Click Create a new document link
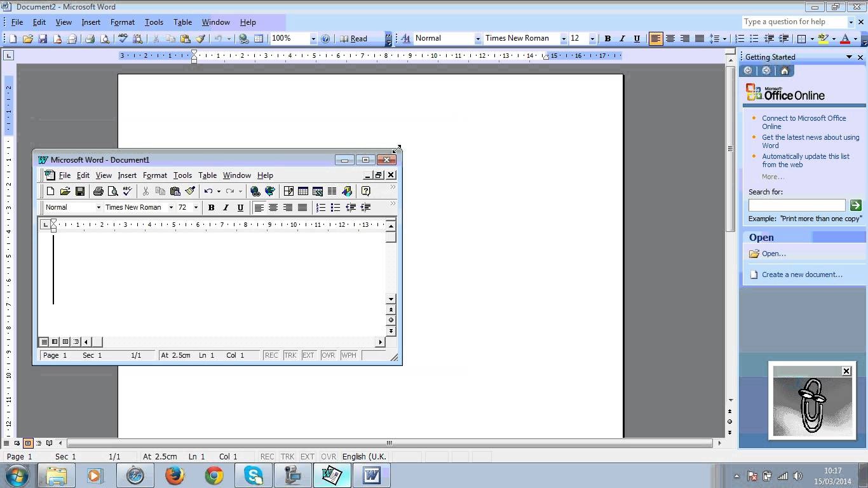 coord(802,274)
